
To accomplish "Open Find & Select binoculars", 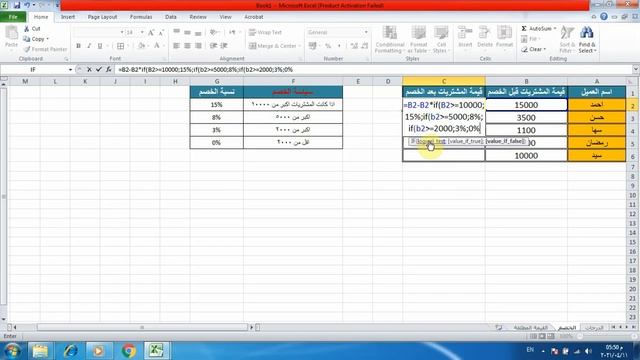I will pyautogui.click(x=587, y=39).
